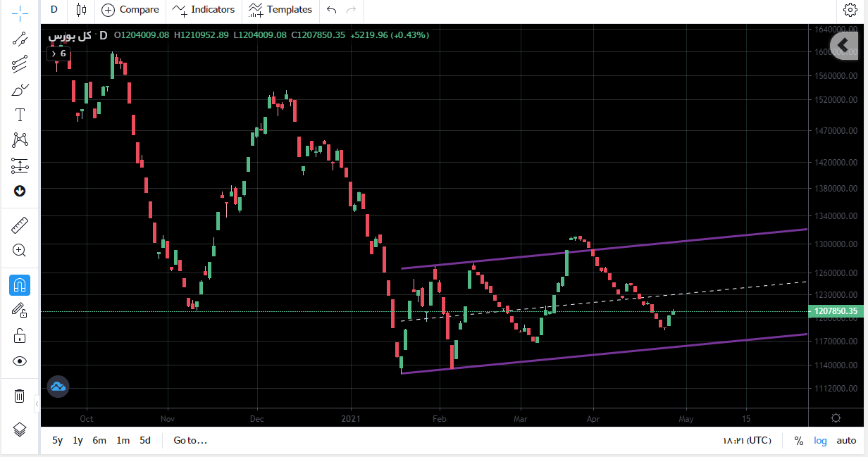This screenshot has height=457, width=868.
Task: Collapse the left drawing toolbar
Action: pos(37,403)
